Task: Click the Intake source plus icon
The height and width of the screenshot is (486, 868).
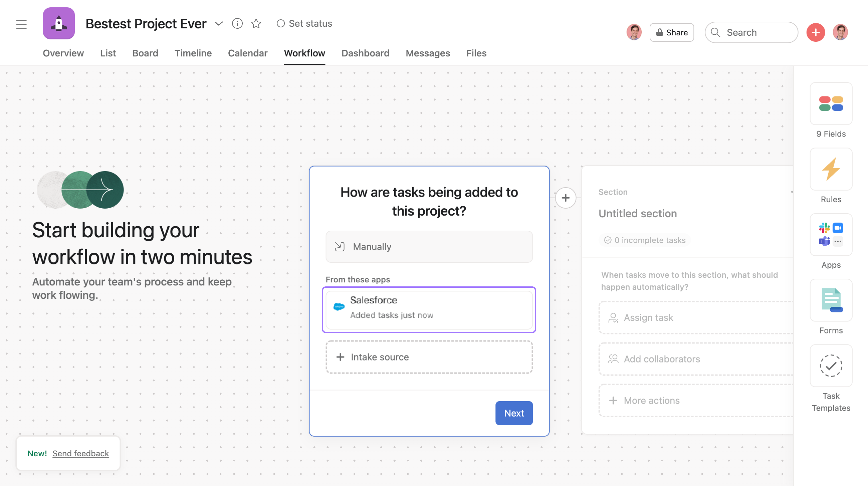Action: click(x=340, y=357)
